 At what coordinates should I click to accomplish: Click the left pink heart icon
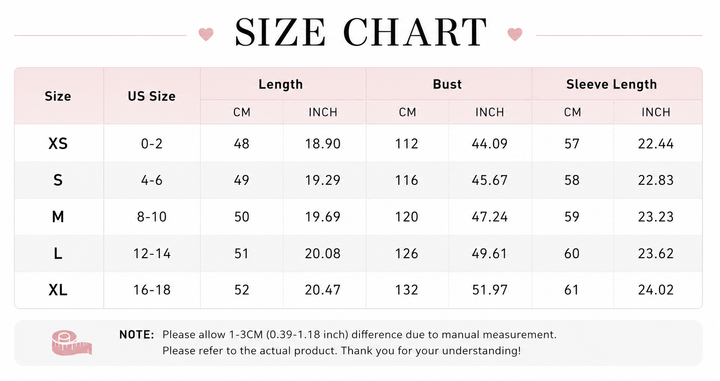pos(206,34)
